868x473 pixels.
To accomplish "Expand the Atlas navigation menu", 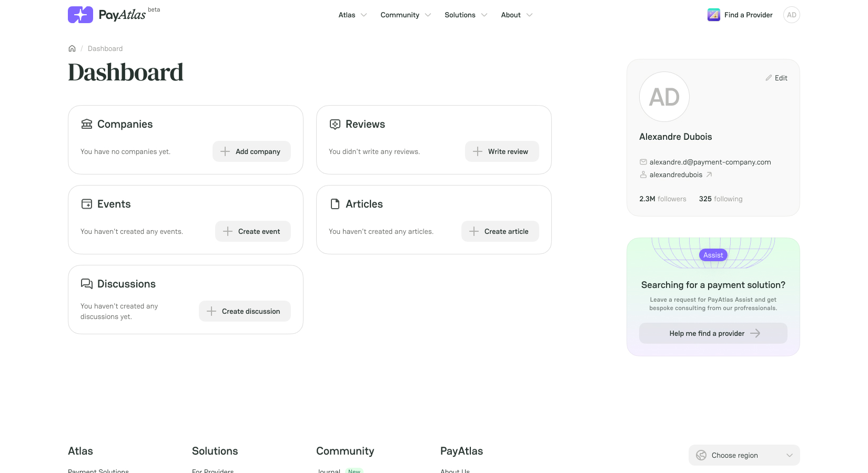I will pyautogui.click(x=352, y=15).
